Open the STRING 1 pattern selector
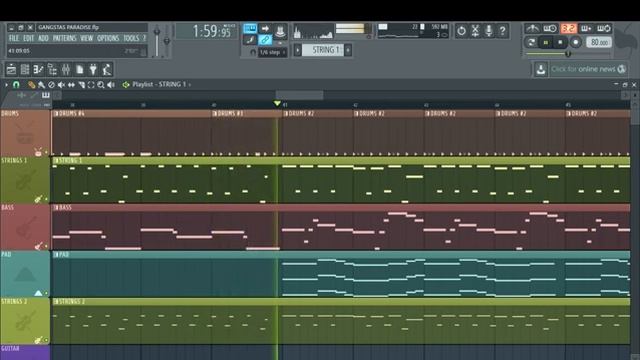The image size is (640, 360). (x=323, y=50)
